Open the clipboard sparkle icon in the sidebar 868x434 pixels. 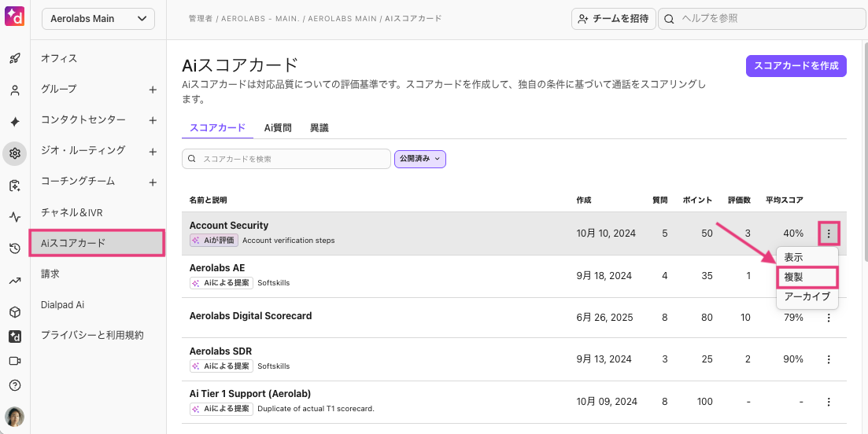pyautogui.click(x=15, y=186)
